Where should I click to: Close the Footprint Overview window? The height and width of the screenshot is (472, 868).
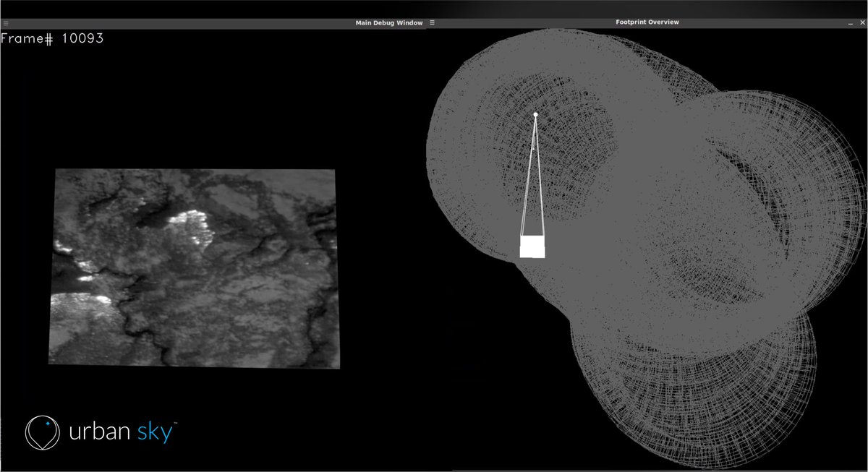[x=861, y=23]
